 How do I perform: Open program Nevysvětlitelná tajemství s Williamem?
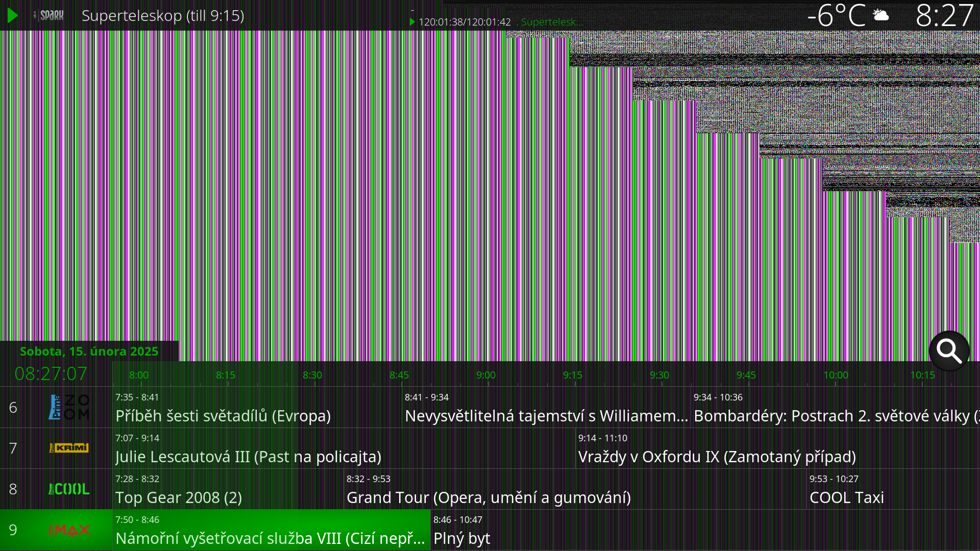pos(546,415)
